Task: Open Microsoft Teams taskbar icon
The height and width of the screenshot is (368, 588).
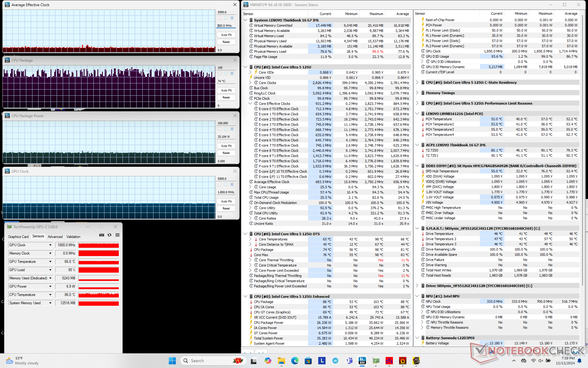Action: click(349, 361)
